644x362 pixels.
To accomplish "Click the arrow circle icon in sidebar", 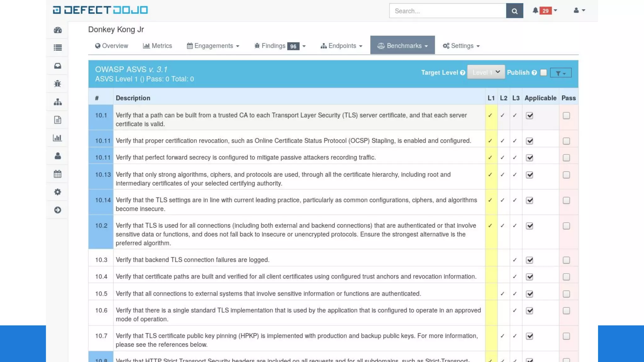I will (58, 210).
